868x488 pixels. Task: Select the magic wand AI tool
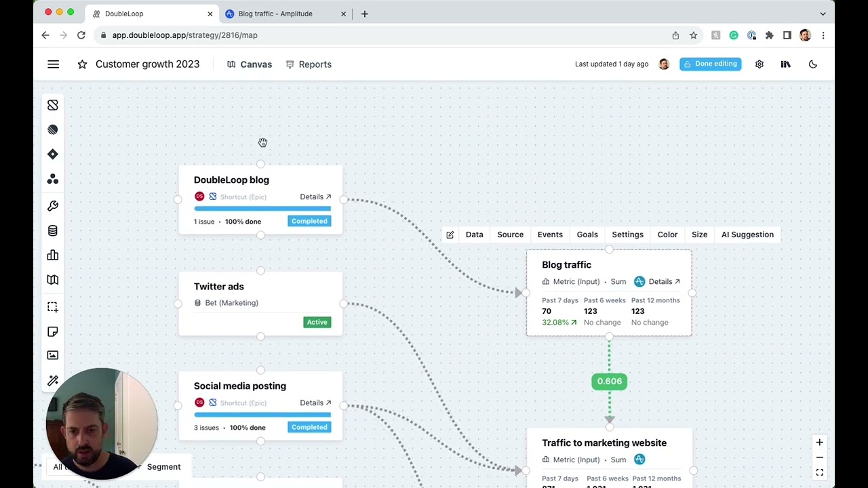[53, 380]
